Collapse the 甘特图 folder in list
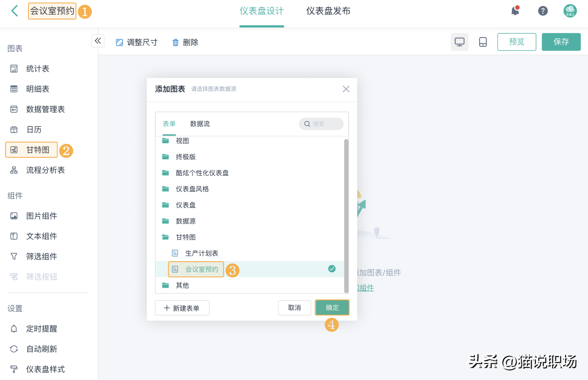 (185, 237)
